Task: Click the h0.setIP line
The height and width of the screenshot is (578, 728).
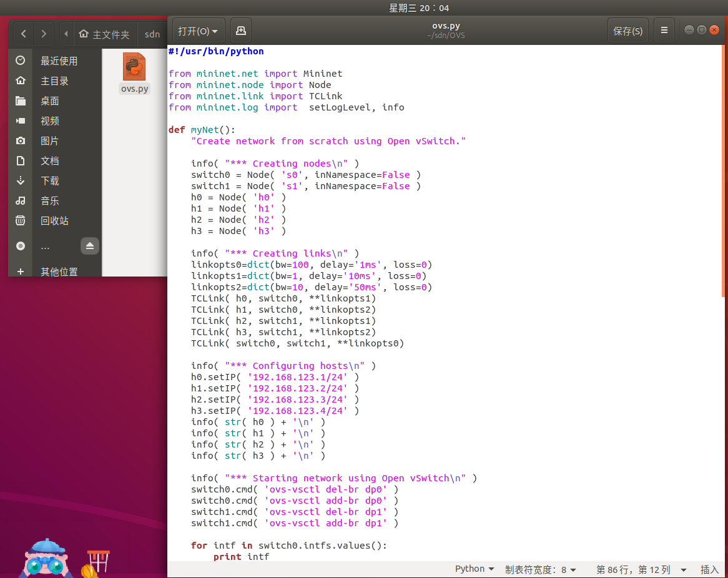Action: tap(275, 377)
